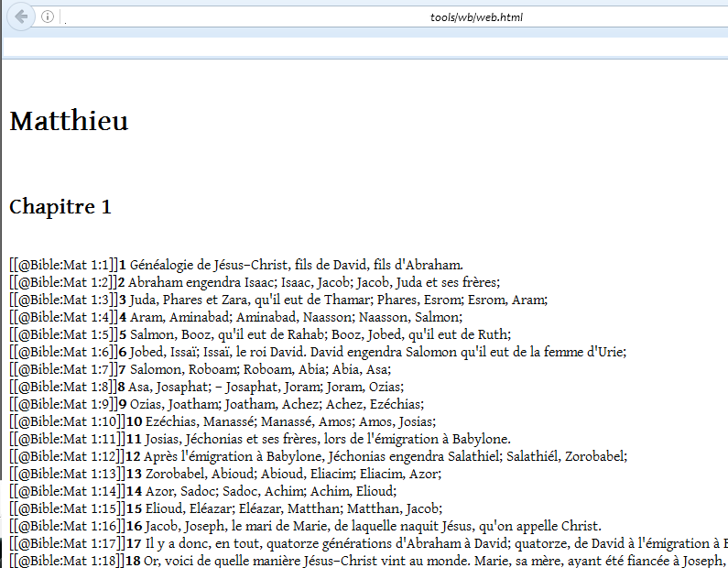The height and width of the screenshot is (568, 728).
Task: Click the [[@Bible:Mat 1:2]] reference tag
Action: [63, 282]
